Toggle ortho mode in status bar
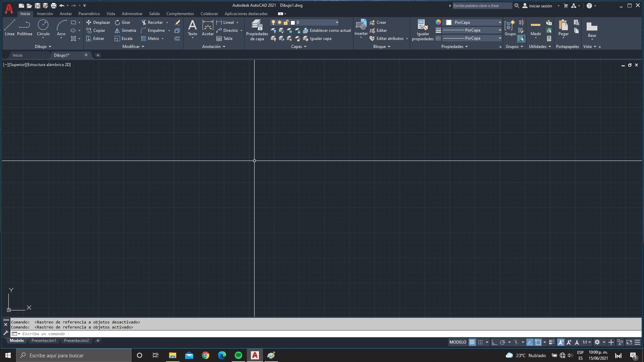The height and width of the screenshot is (362, 644). tap(494, 342)
